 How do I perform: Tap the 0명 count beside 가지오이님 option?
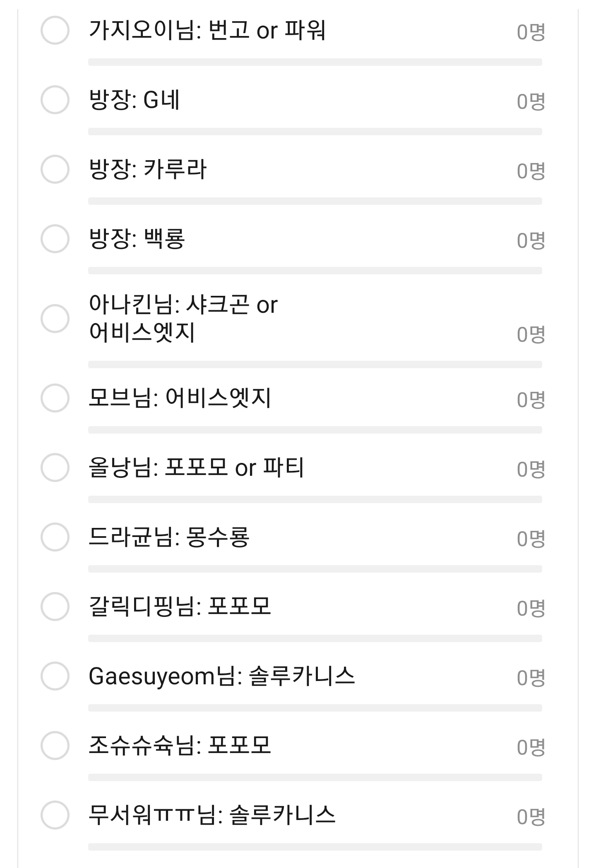click(x=531, y=32)
